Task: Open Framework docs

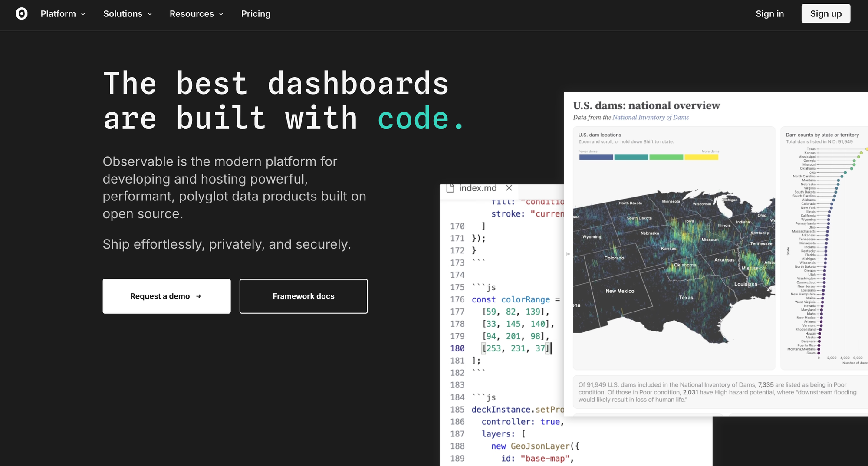Action: [x=303, y=296]
